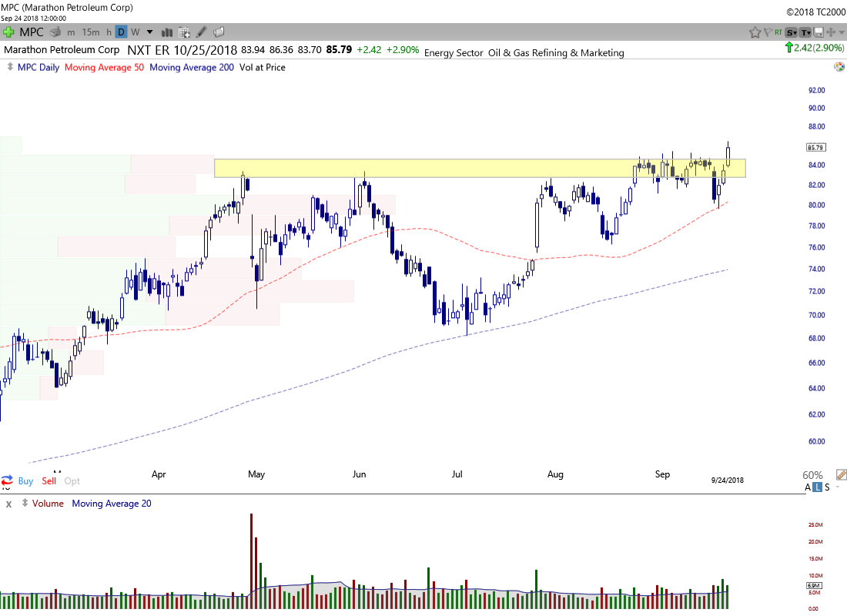Click the Volume indicator label
847x616 pixels.
pyautogui.click(x=48, y=504)
